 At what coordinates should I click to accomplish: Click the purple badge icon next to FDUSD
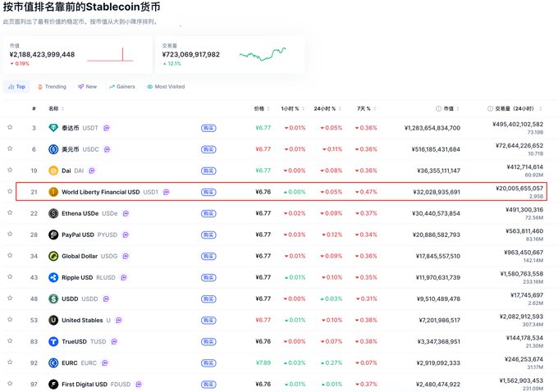pyautogui.click(x=139, y=384)
